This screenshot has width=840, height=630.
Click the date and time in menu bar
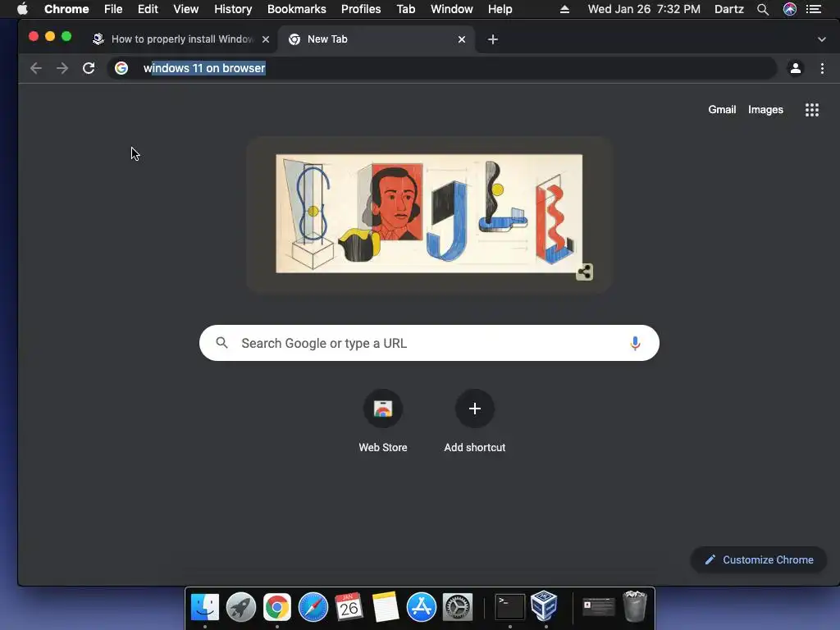coord(644,9)
